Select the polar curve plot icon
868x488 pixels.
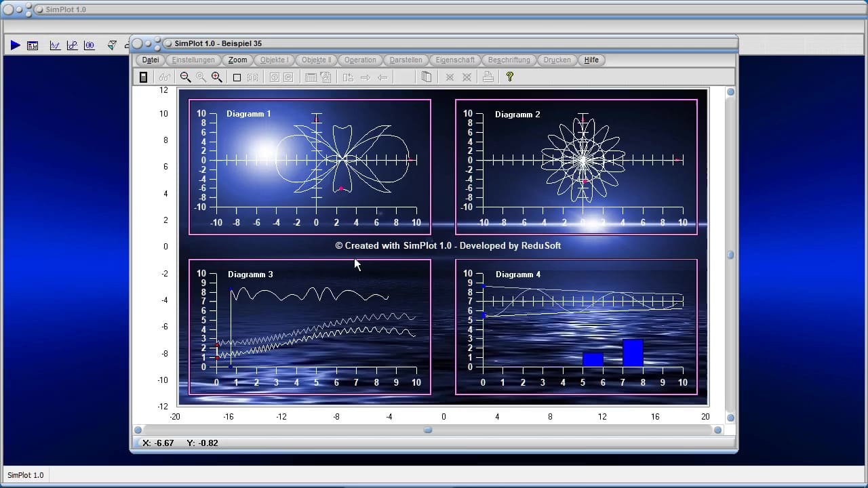pos(90,45)
